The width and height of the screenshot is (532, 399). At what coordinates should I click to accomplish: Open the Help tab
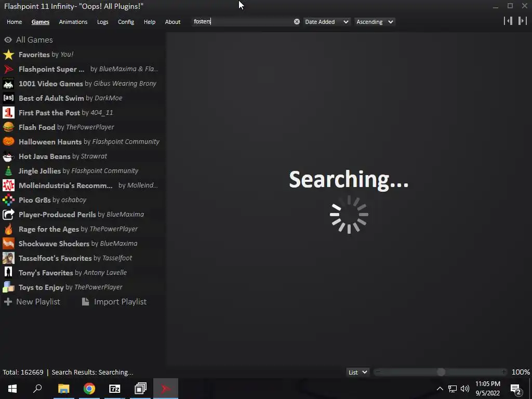tap(150, 22)
